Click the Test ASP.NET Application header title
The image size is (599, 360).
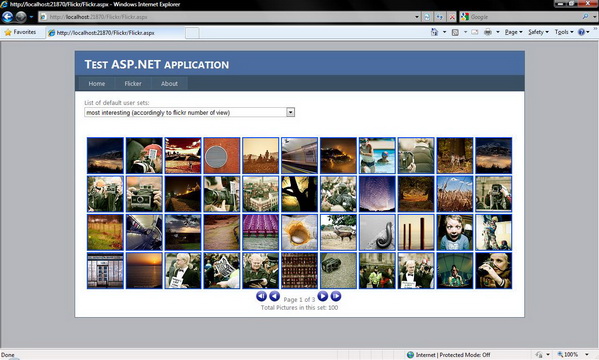point(157,64)
